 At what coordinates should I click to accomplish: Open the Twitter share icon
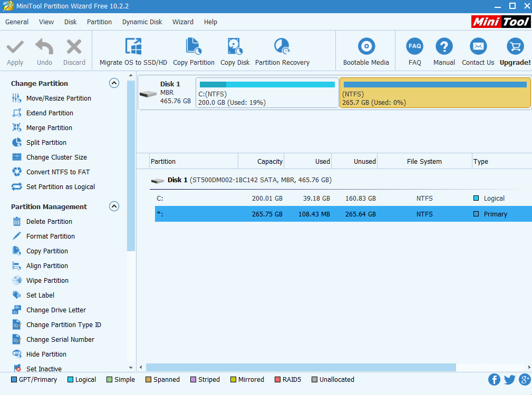[x=509, y=379]
